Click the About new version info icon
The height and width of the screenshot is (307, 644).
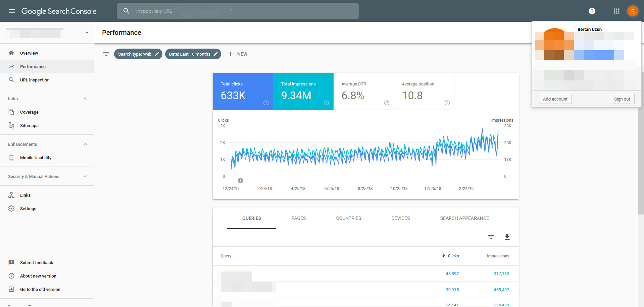pos(11,276)
